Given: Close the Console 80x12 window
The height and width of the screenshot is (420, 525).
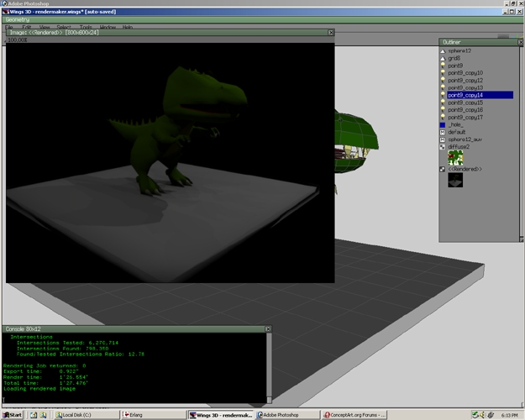Looking at the screenshot, I should [268, 329].
